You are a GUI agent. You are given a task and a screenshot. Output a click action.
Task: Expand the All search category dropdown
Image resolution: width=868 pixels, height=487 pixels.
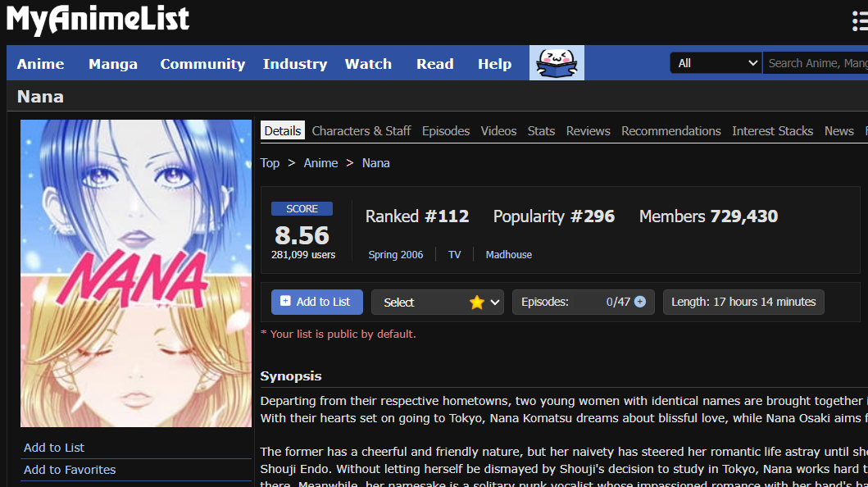coord(716,63)
